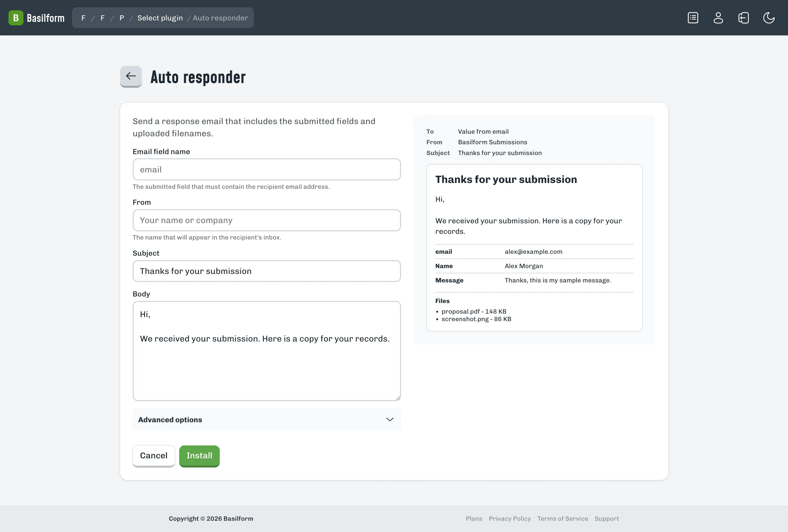788x532 pixels.
Task: Open the second F breadcrumb
Action: point(102,18)
